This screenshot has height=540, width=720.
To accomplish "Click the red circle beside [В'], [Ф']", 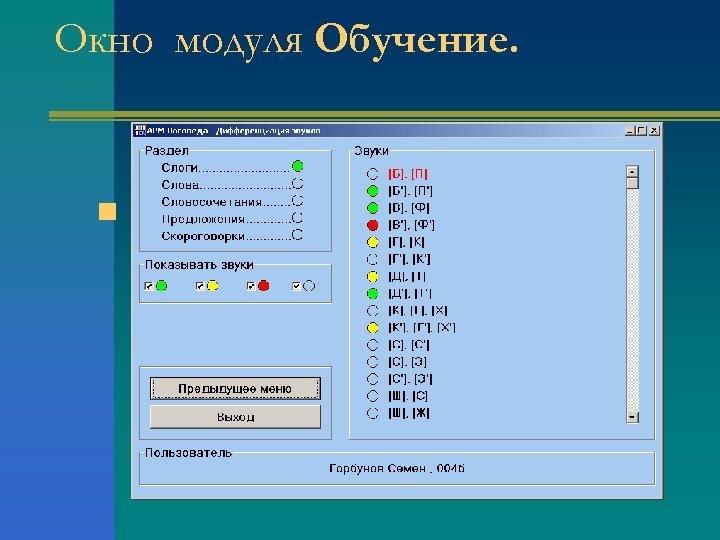I will click(x=372, y=225).
